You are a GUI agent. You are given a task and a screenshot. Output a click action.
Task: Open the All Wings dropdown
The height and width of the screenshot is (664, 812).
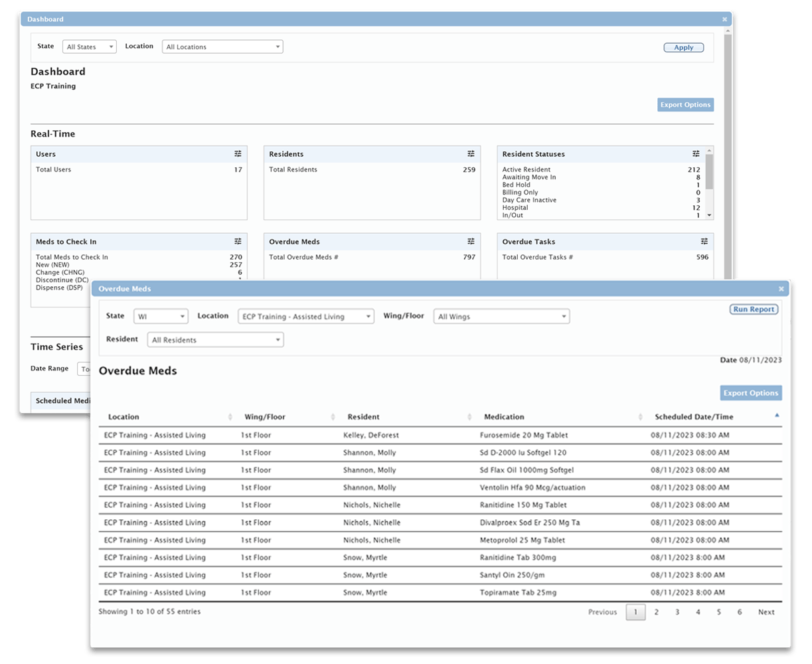pyautogui.click(x=501, y=317)
